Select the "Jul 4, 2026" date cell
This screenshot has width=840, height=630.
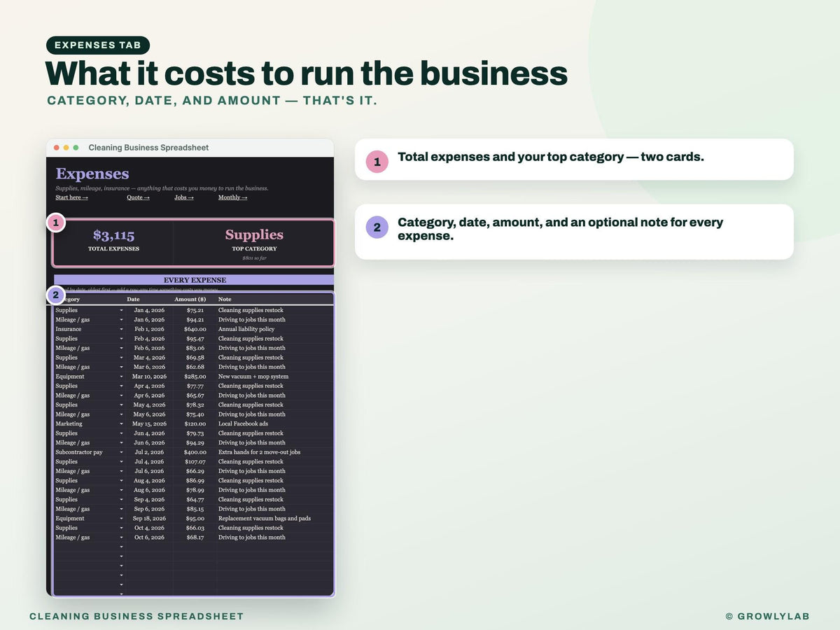point(149,461)
